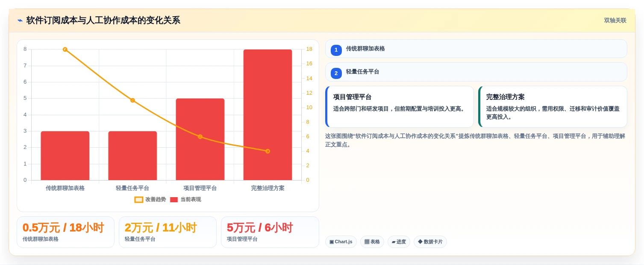Click the 0.5万元 / 18小时 stat card
The width and height of the screenshot is (644, 265).
tap(65, 232)
